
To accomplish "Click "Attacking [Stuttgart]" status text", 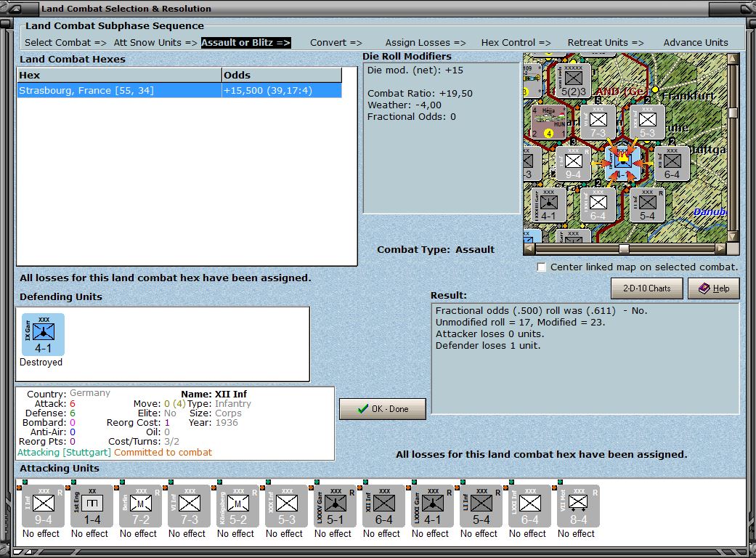I will [x=64, y=453].
